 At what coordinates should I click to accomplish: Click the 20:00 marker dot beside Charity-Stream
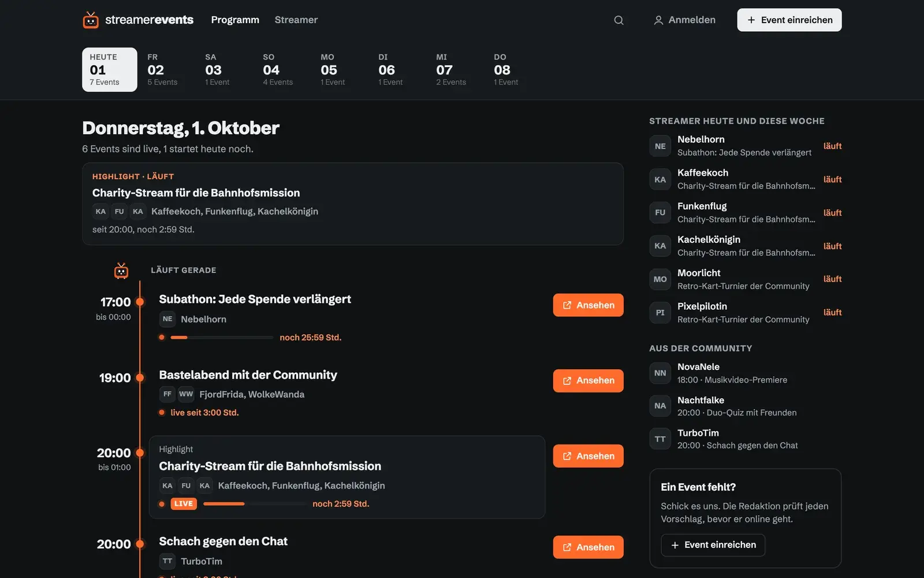point(140,453)
